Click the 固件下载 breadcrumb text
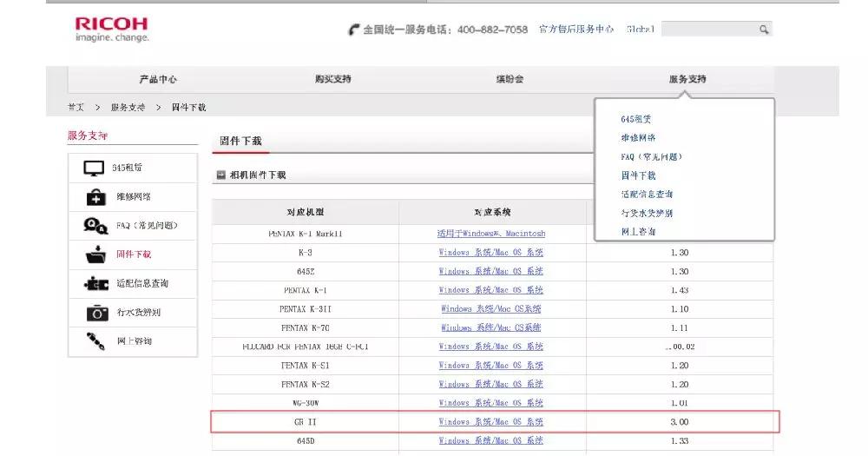The width and height of the screenshot is (868, 456). pos(188,108)
